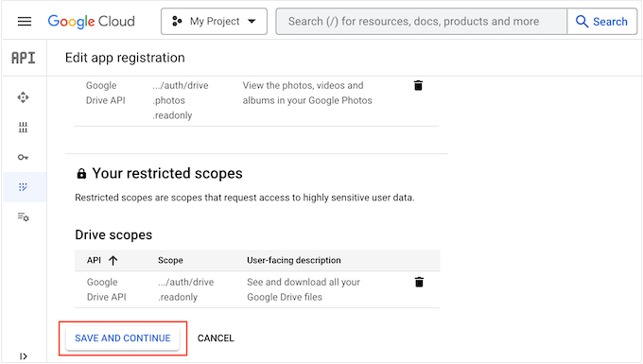Screen dimensions: 643x364
Task: Expand the collapsed sidebar panel
Action: [x=24, y=356]
